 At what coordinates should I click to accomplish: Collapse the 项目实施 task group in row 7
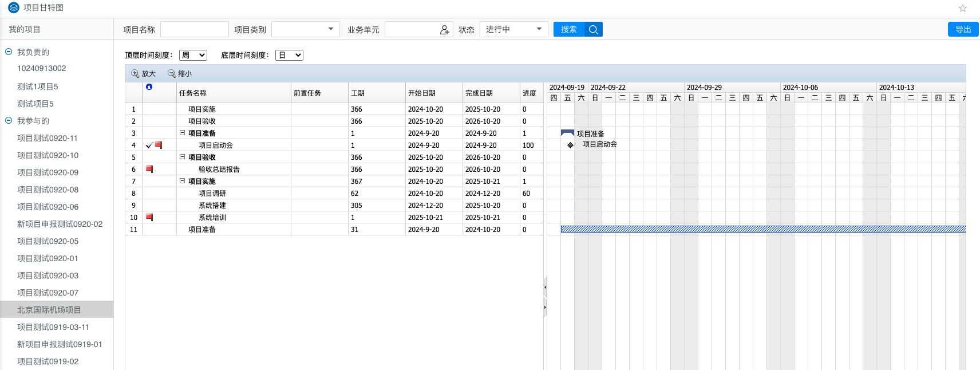point(183,181)
